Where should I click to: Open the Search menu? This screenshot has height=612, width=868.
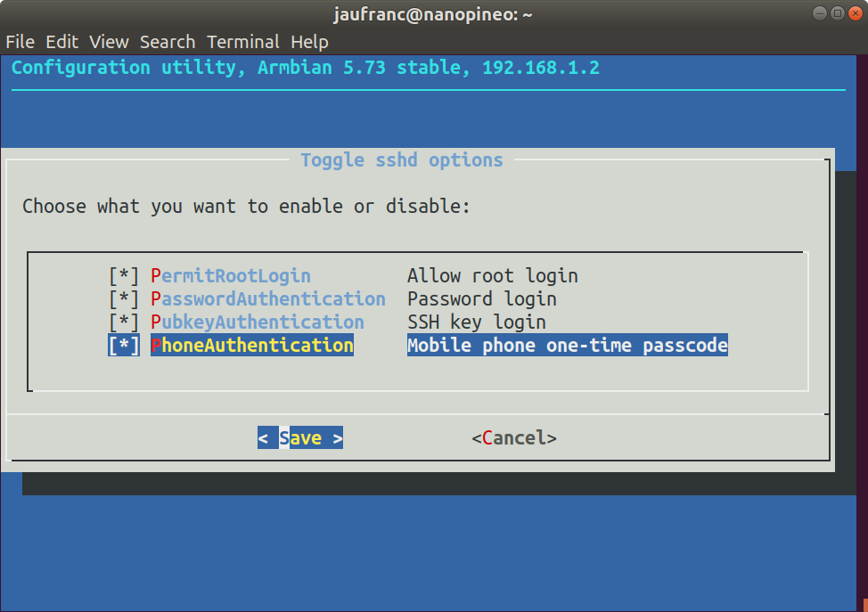(168, 42)
